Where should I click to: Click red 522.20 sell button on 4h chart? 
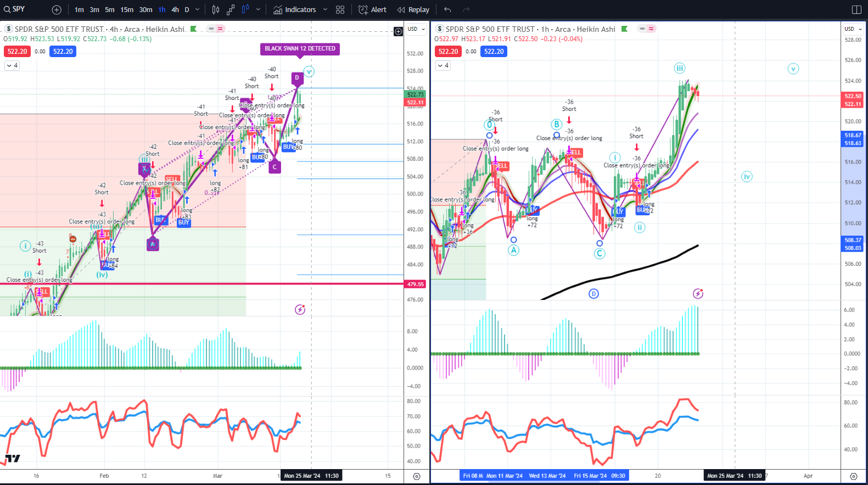click(17, 52)
